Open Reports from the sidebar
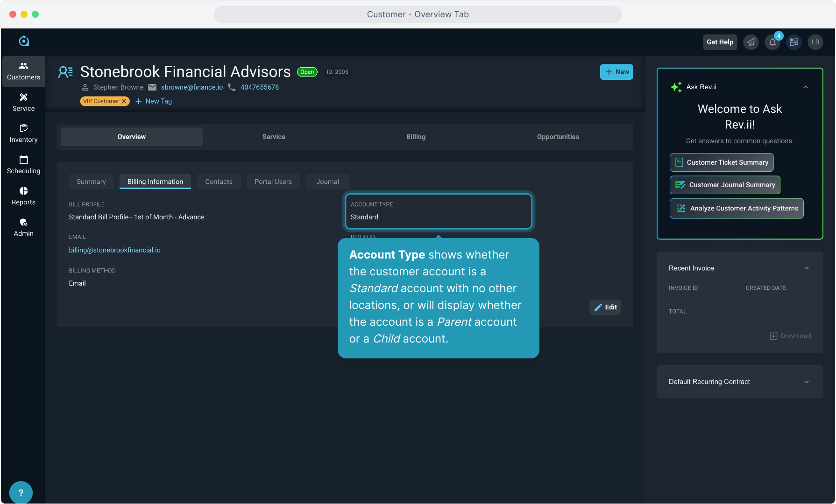836x504 pixels. click(23, 196)
